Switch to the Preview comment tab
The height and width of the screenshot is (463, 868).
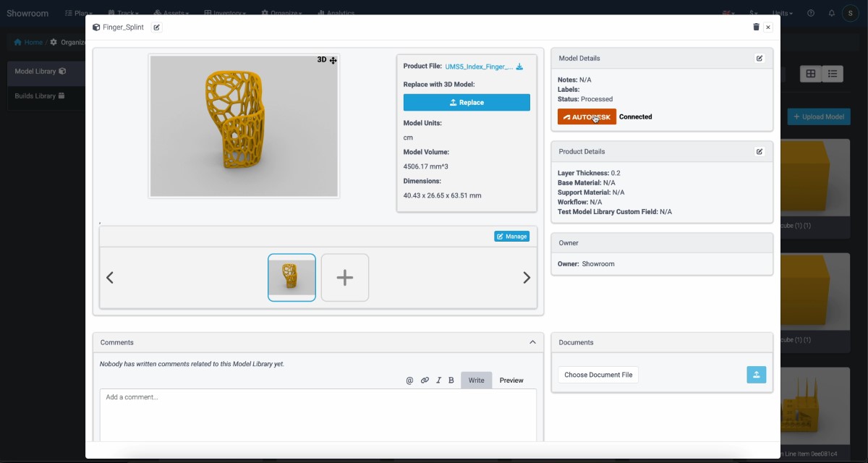click(x=511, y=381)
